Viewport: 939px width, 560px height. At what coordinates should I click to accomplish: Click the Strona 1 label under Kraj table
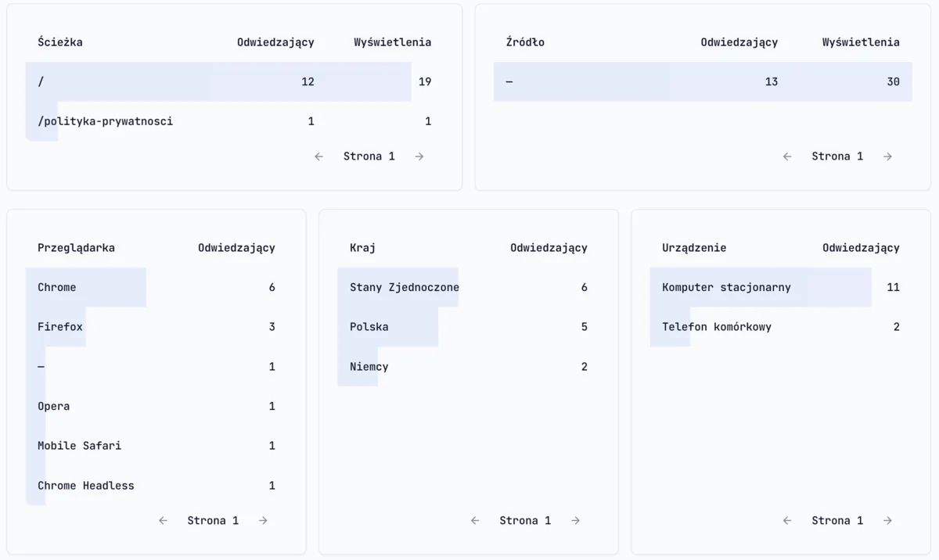[525, 520]
